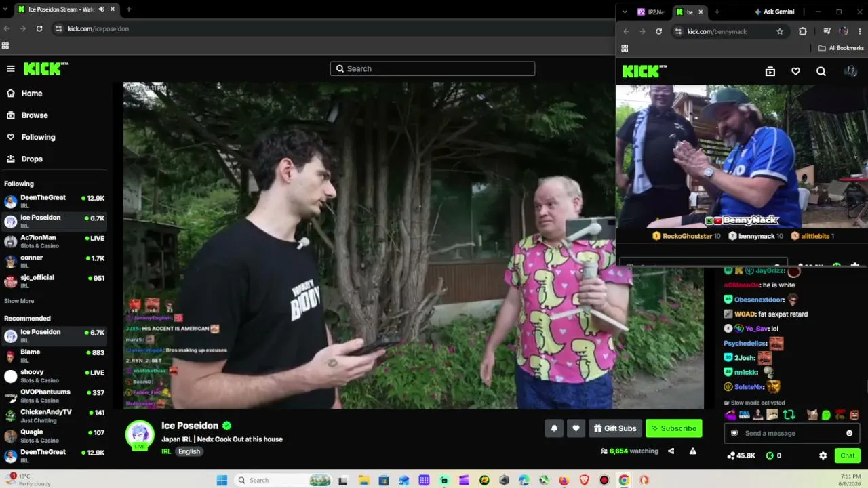Toggle follow heart for Ice Poseidon

(576, 428)
